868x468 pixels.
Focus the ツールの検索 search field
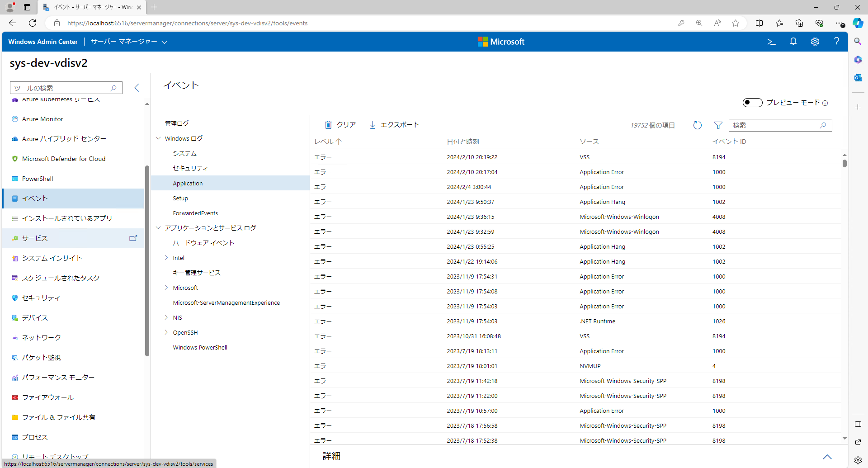click(66, 88)
